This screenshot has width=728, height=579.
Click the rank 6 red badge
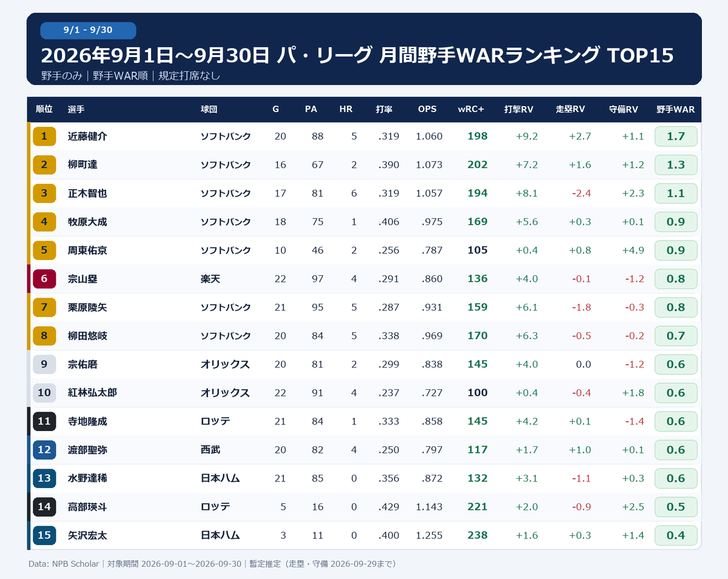44,279
